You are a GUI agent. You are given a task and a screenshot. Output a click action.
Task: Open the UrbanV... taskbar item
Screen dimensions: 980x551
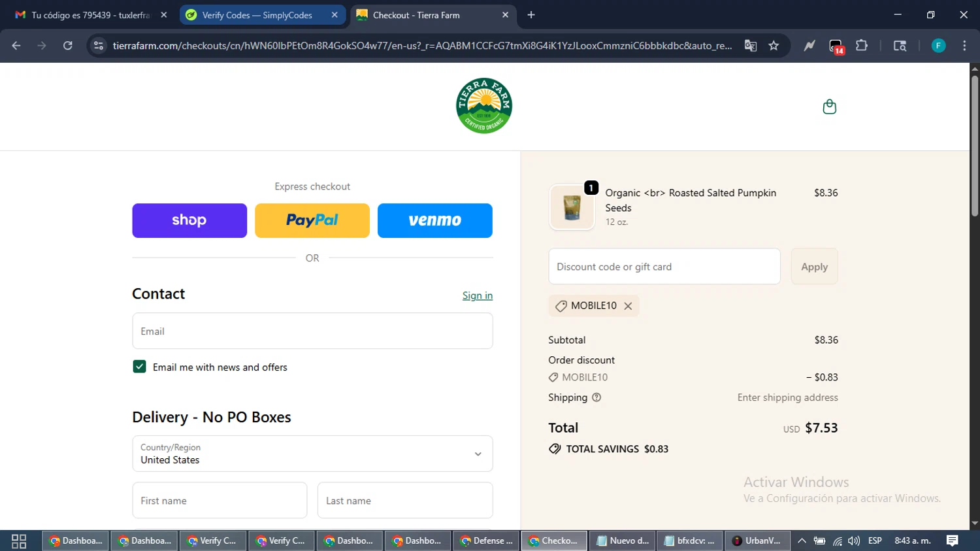pos(757,541)
